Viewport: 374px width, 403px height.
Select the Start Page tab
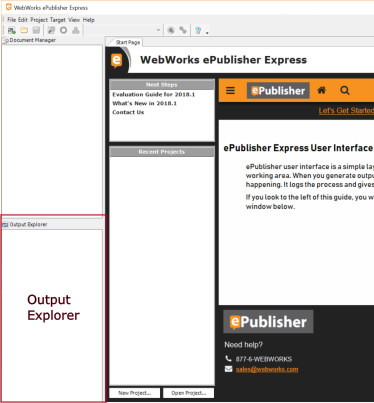pyautogui.click(x=127, y=42)
